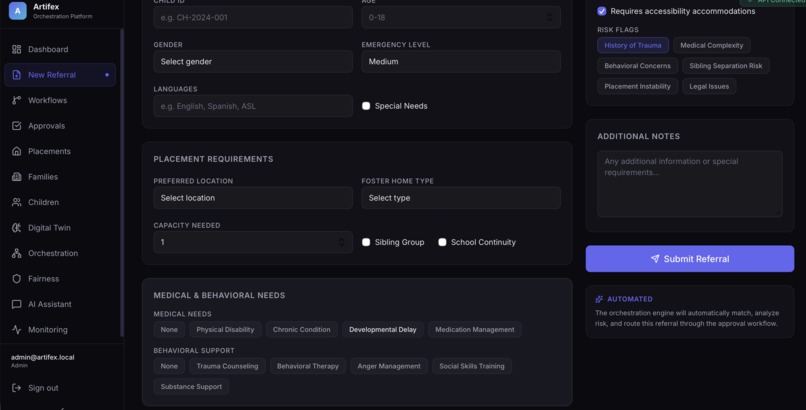Select the Legal Issues risk flag
This screenshot has width=806, height=410.
tap(709, 86)
